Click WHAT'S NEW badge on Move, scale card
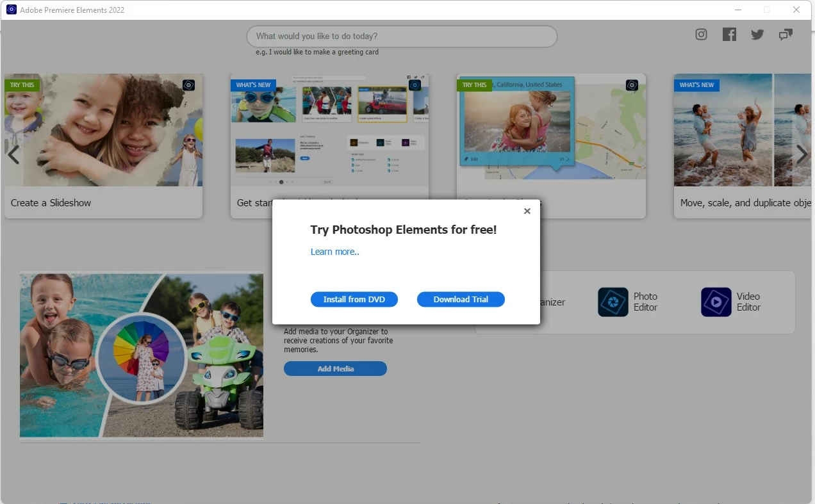 pyautogui.click(x=696, y=85)
